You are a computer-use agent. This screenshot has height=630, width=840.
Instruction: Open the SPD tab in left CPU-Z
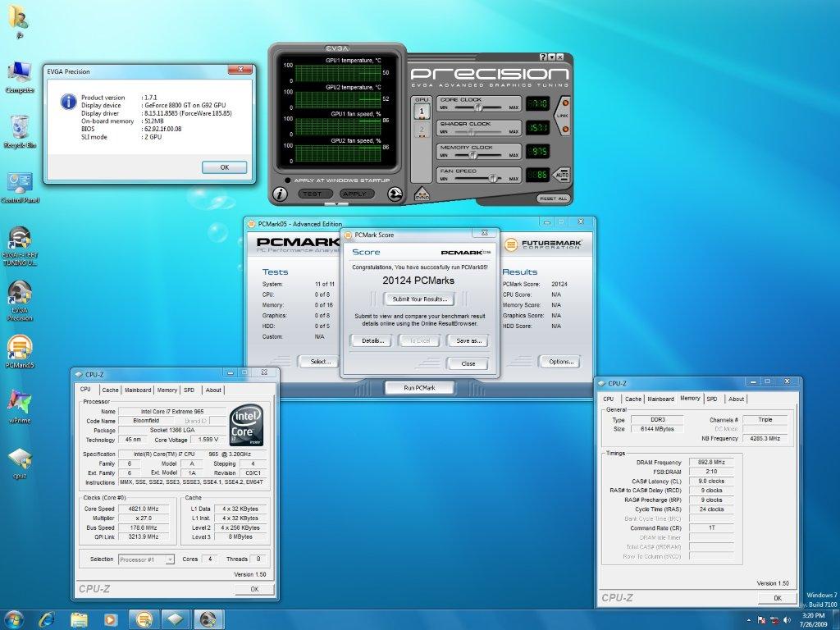coord(189,390)
